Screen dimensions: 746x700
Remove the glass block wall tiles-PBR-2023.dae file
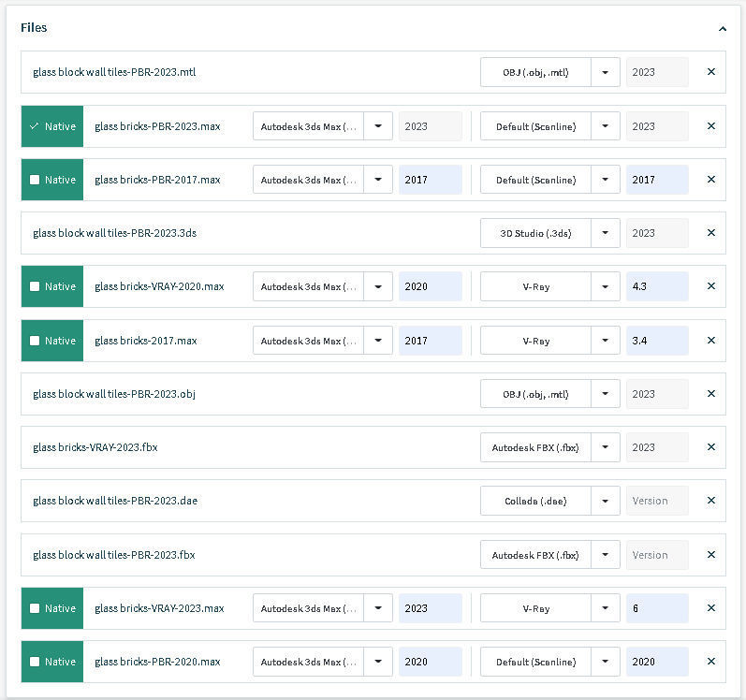coord(710,501)
